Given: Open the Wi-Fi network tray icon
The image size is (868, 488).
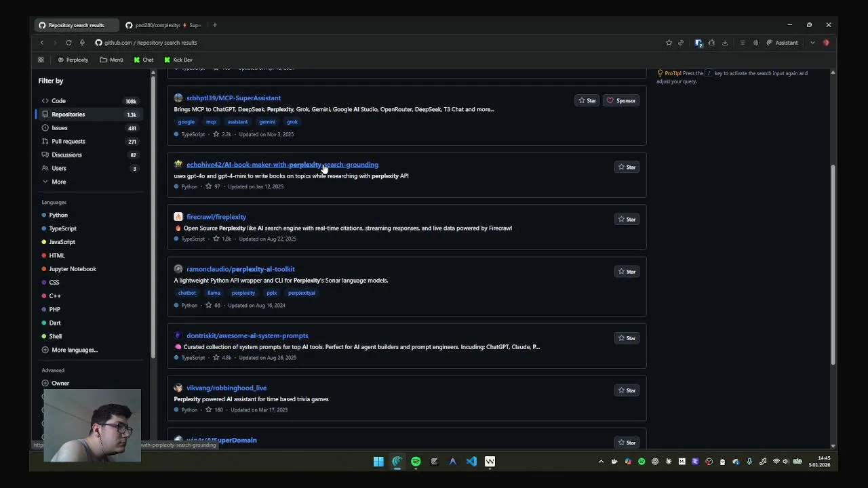Looking at the screenshot, I should [x=776, y=462].
